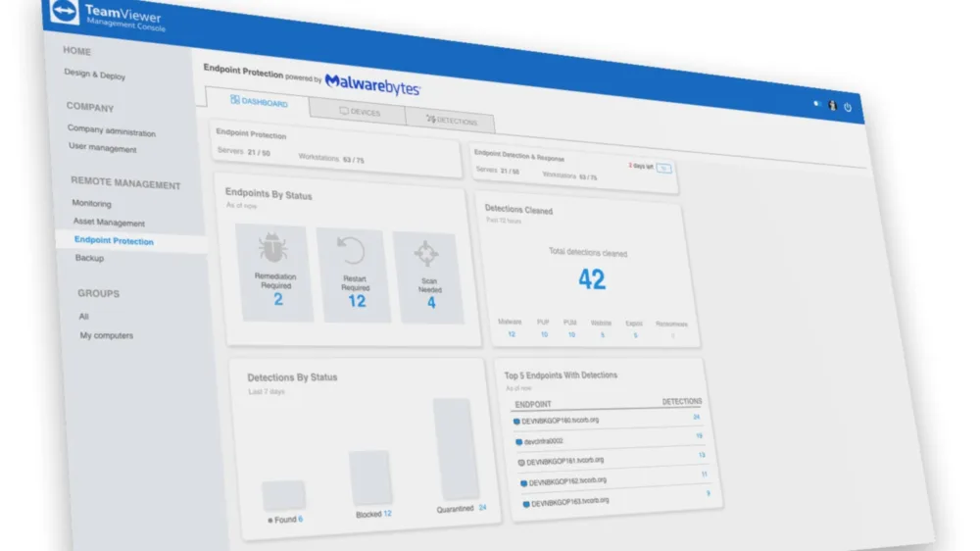Image resolution: width=980 pixels, height=551 pixels.
Task: Switch to the Dashboard tab
Action: [258, 102]
